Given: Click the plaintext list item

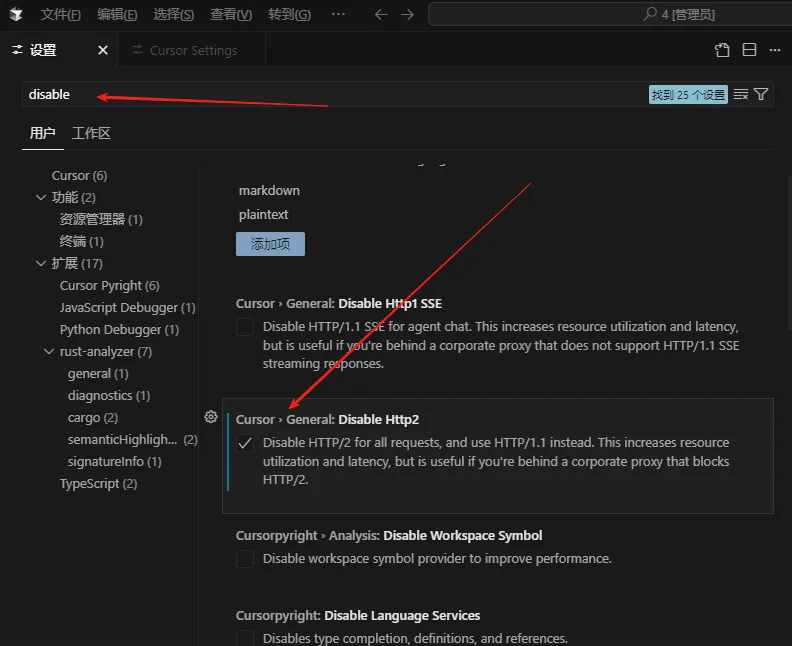Looking at the screenshot, I should [263, 215].
